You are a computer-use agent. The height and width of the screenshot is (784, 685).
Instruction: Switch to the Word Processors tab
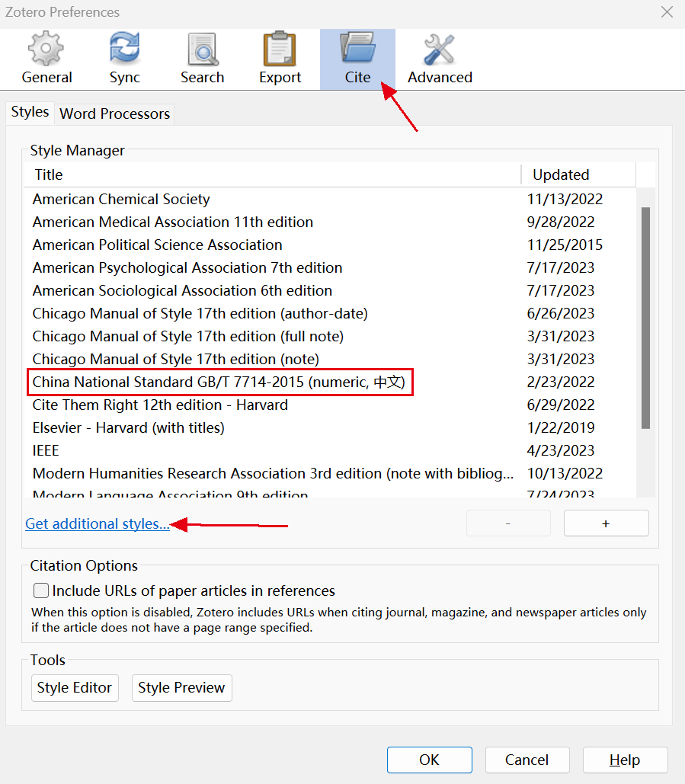[x=114, y=114]
